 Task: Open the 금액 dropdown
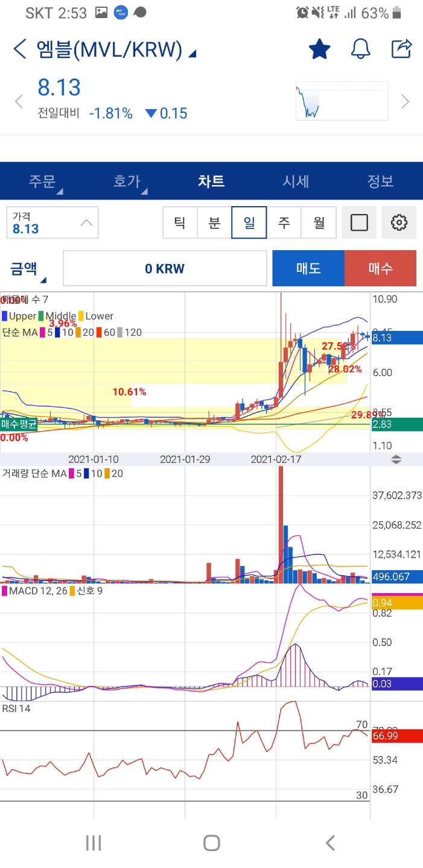(x=28, y=269)
